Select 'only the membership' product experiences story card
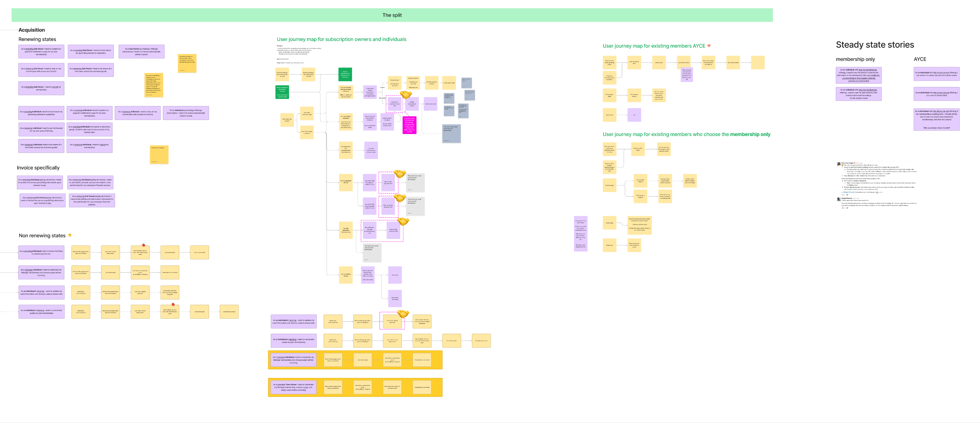980x423 pixels. click(x=859, y=75)
